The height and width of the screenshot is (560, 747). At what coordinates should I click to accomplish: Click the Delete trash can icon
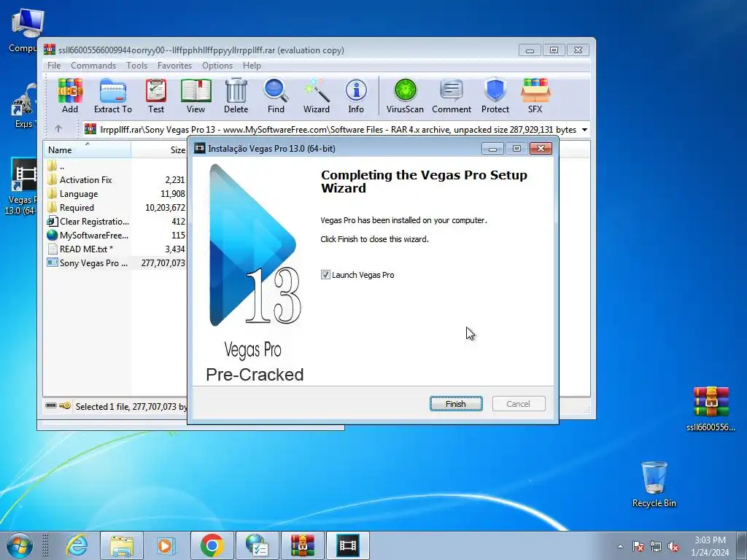tap(236, 96)
